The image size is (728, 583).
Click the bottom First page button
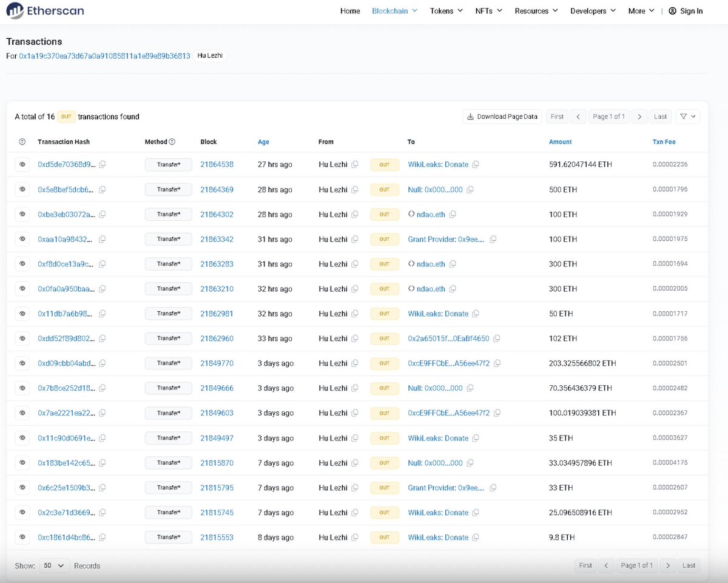[585, 565]
